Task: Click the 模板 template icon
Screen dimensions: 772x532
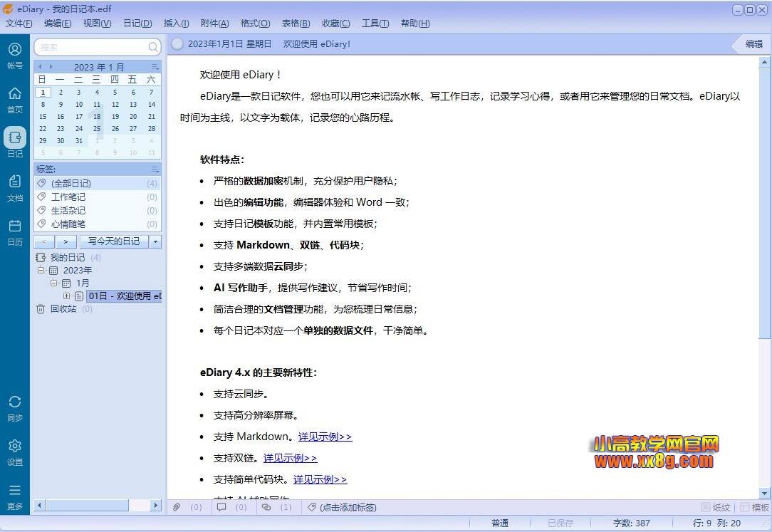Action: (x=744, y=507)
